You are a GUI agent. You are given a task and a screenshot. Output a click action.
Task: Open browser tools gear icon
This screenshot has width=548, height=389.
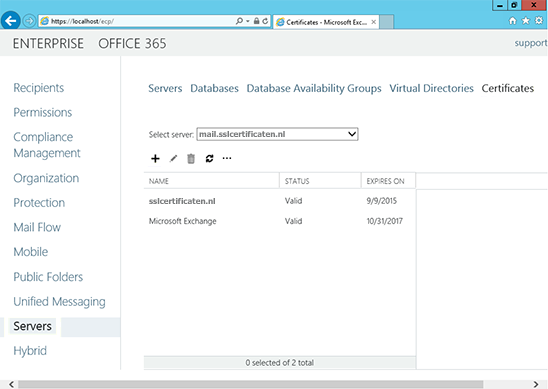tap(539, 21)
